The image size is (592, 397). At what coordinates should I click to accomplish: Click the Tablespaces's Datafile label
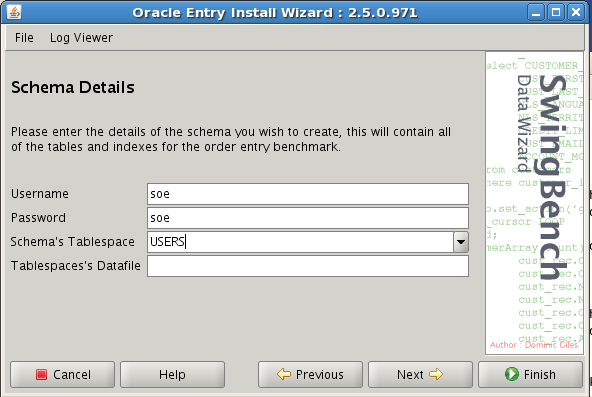click(x=76, y=266)
